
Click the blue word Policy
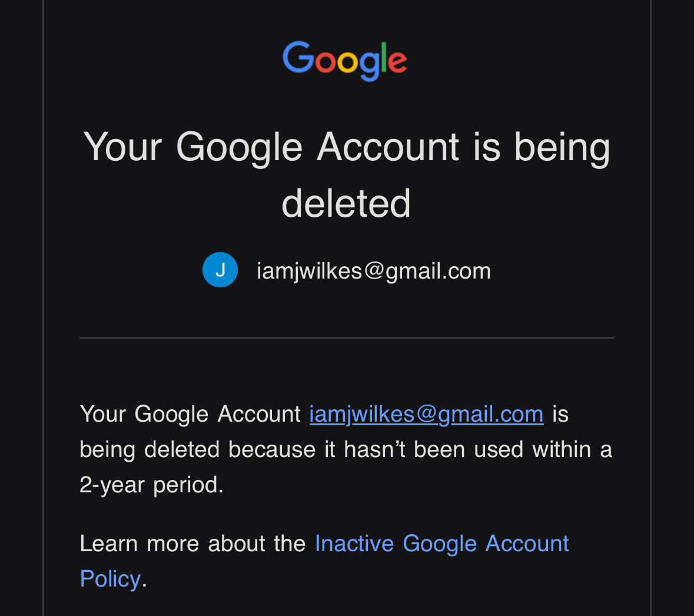[x=110, y=579]
